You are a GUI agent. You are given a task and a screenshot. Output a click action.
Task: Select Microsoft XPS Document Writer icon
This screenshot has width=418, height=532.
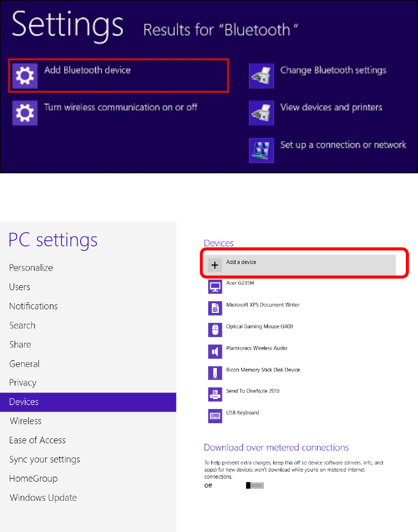coord(215,308)
